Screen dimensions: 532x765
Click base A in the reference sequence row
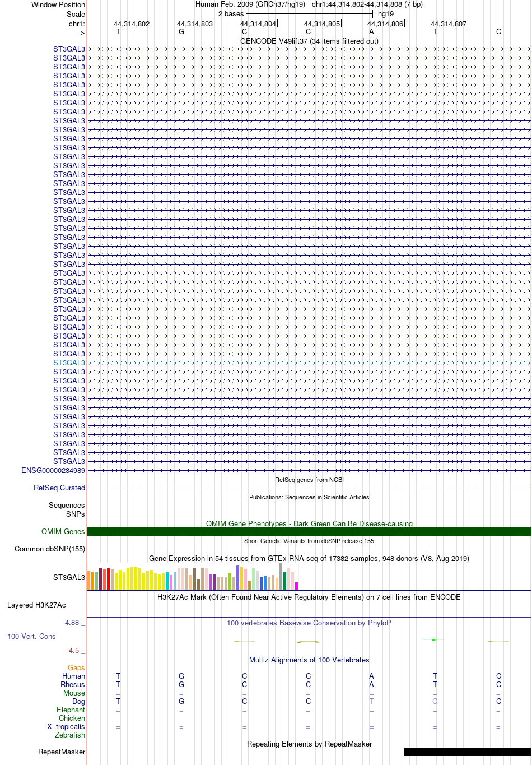point(371,32)
